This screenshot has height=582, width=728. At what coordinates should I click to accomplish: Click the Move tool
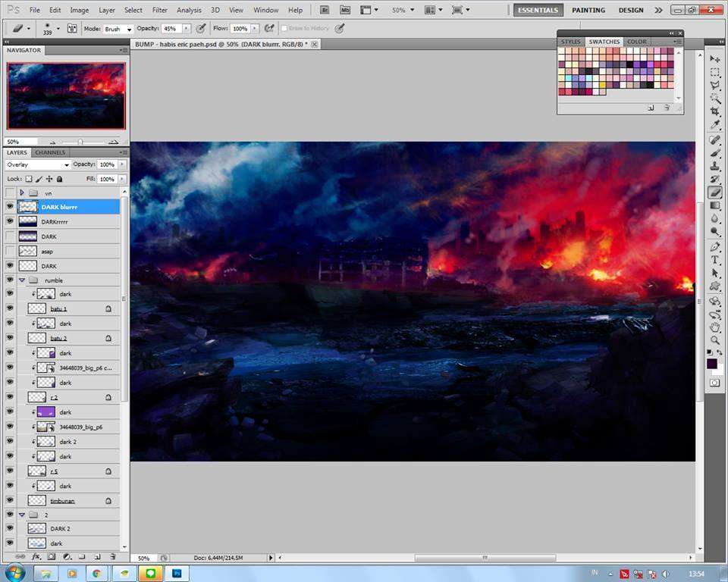[x=715, y=59]
